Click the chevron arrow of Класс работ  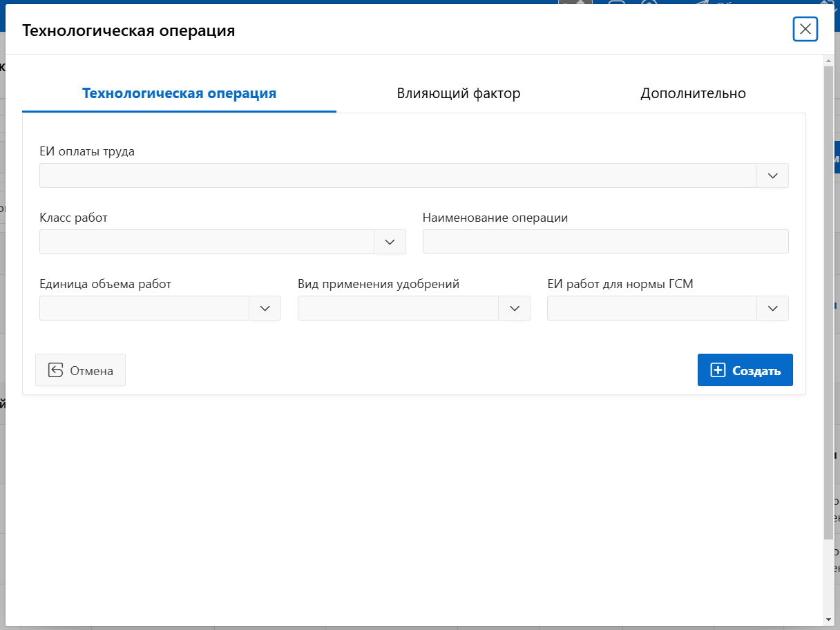(x=390, y=242)
